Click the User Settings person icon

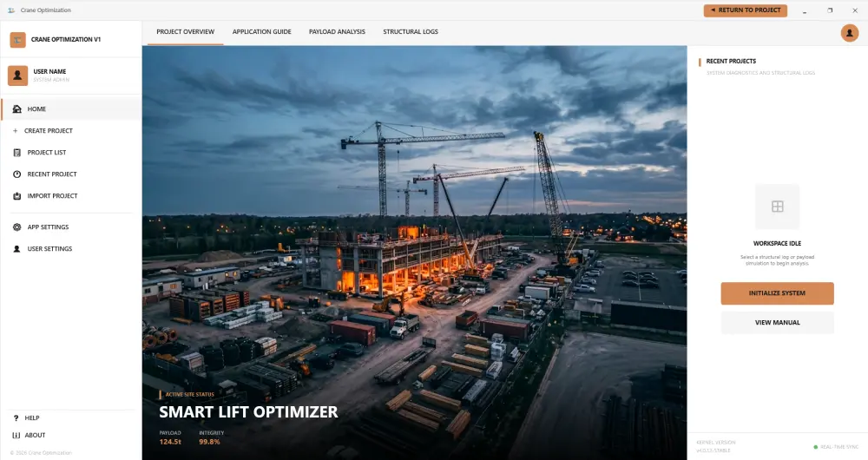(17, 249)
